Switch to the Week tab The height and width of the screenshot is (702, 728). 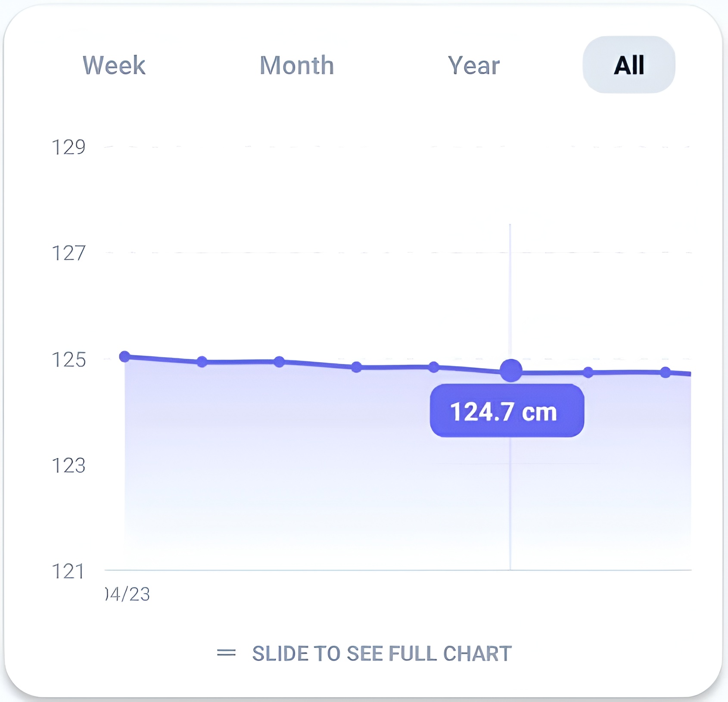coord(114,65)
